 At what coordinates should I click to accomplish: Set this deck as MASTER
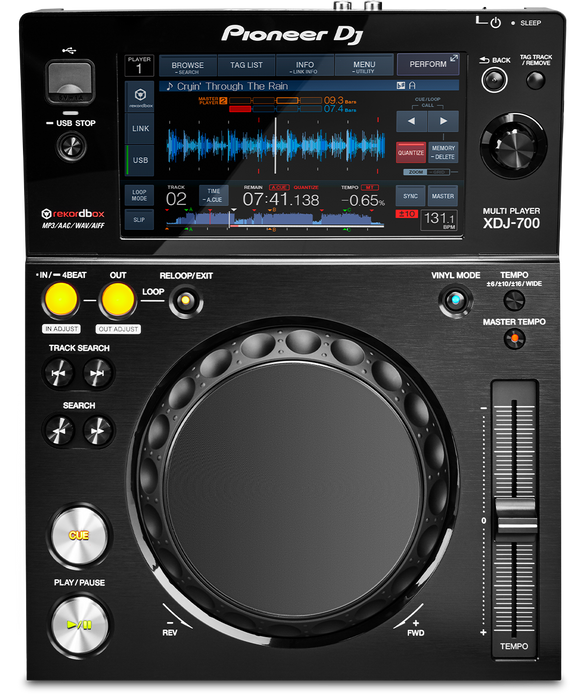click(x=443, y=196)
